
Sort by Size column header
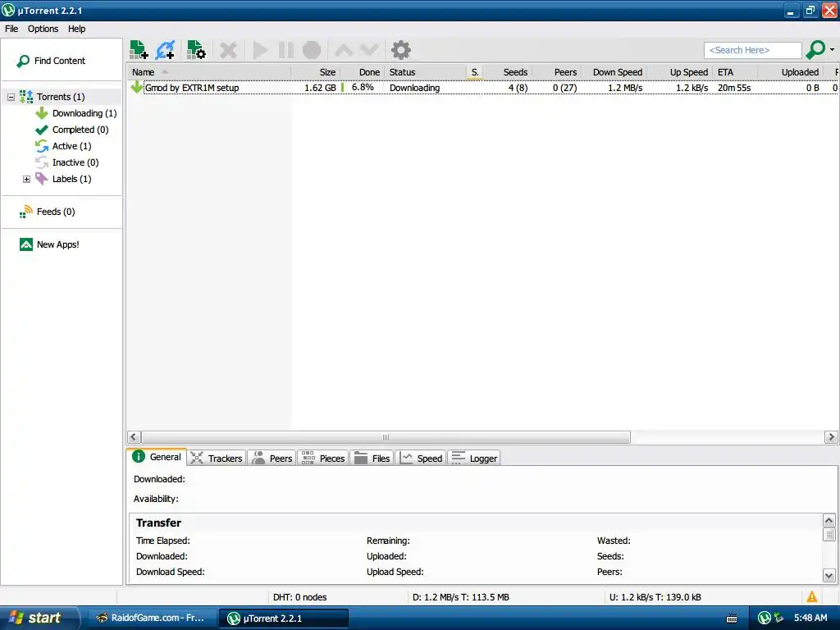[x=315, y=72]
